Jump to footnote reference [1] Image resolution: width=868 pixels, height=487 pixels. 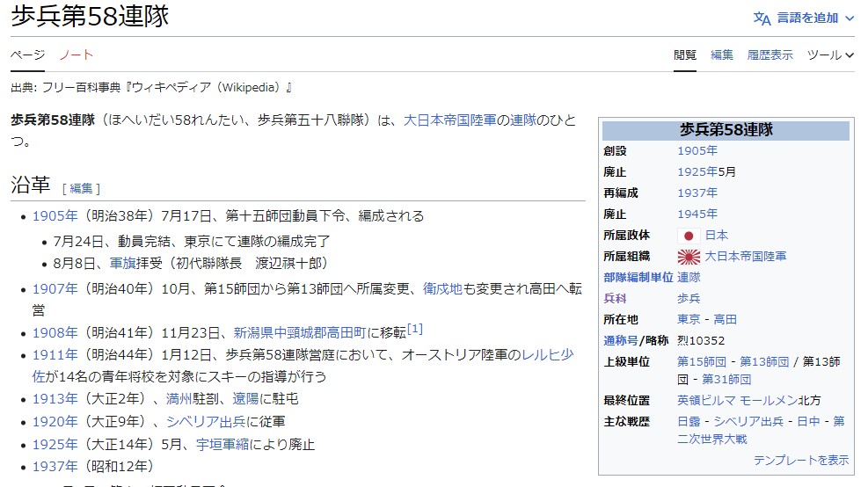[x=415, y=329]
